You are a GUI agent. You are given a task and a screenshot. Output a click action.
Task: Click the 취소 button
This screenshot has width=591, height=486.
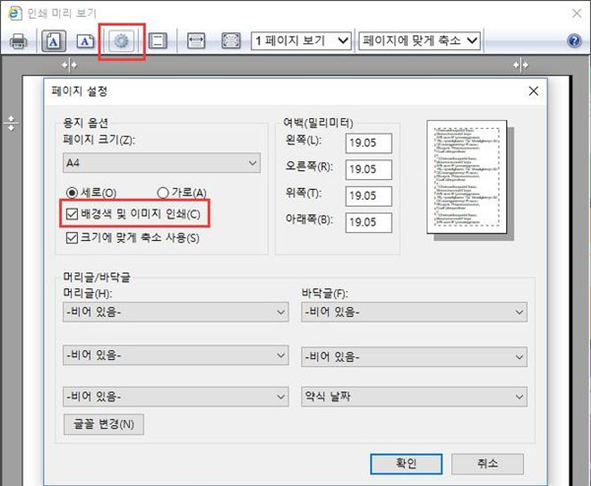(487, 464)
